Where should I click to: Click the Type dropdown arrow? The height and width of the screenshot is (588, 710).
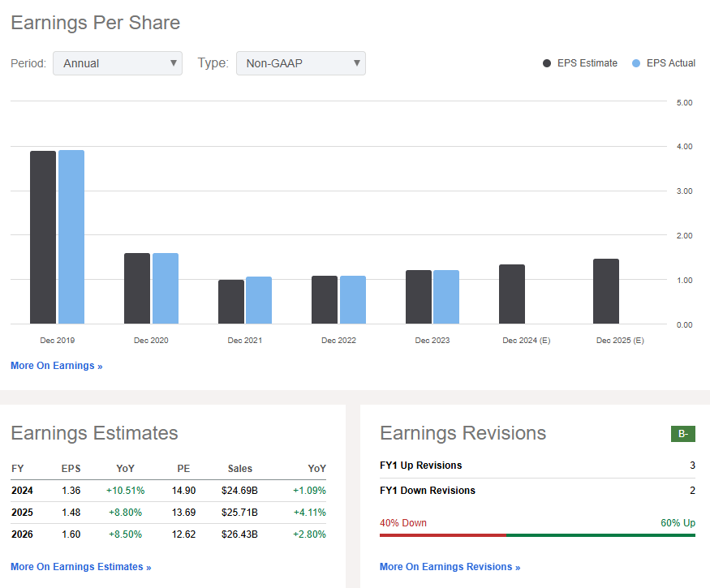click(357, 62)
